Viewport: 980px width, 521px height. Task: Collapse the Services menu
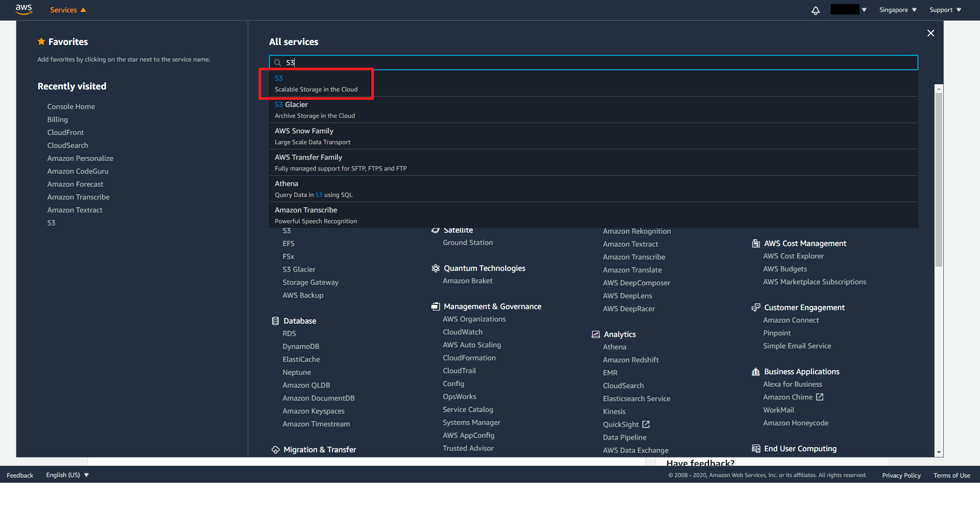(68, 10)
